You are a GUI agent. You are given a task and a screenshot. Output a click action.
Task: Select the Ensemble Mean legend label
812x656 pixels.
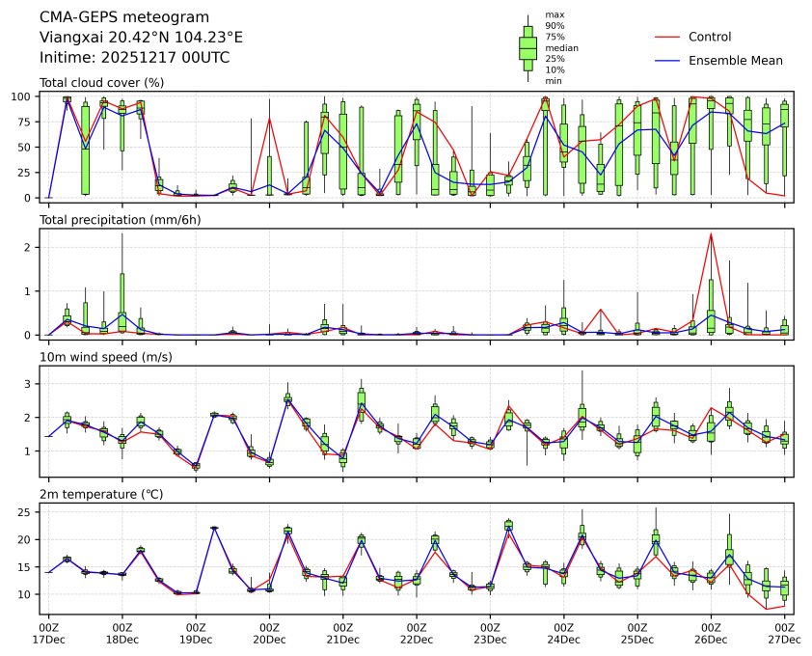point(735,61)
